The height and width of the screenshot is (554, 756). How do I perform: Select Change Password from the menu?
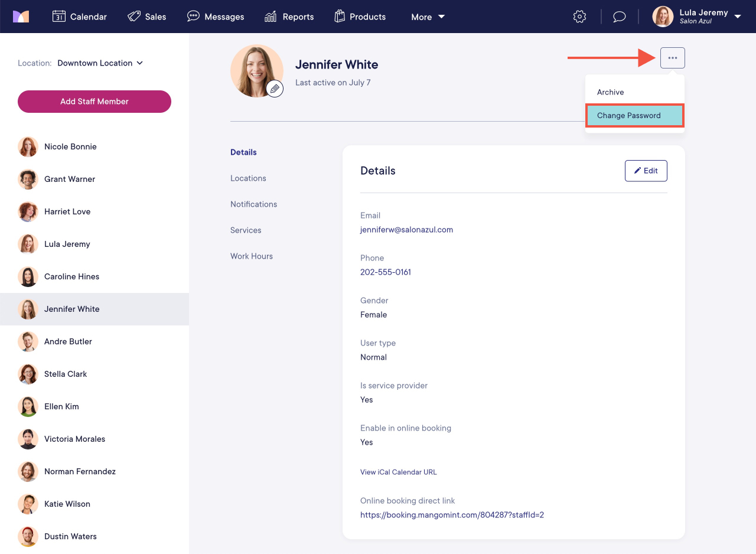tap(628, 115)
